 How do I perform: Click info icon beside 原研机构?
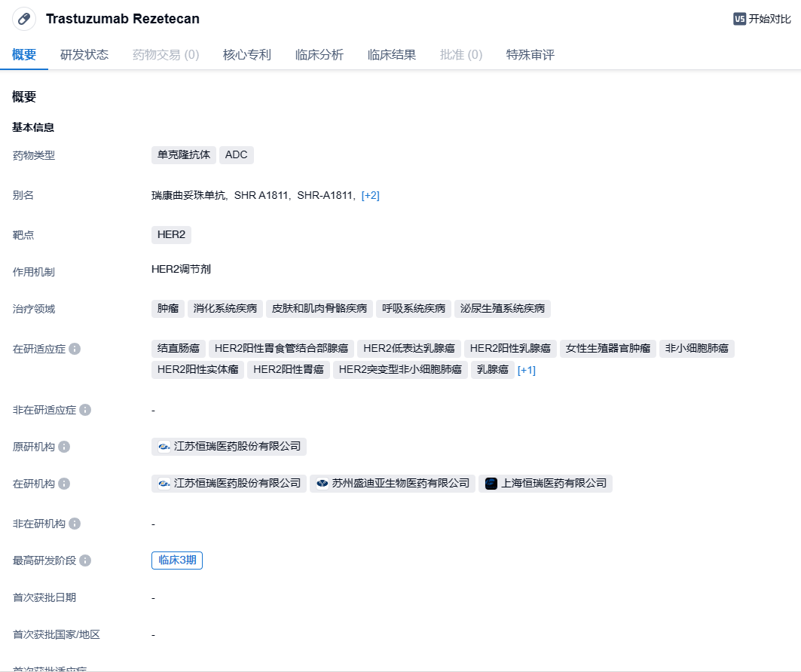[x=64, y=447]
